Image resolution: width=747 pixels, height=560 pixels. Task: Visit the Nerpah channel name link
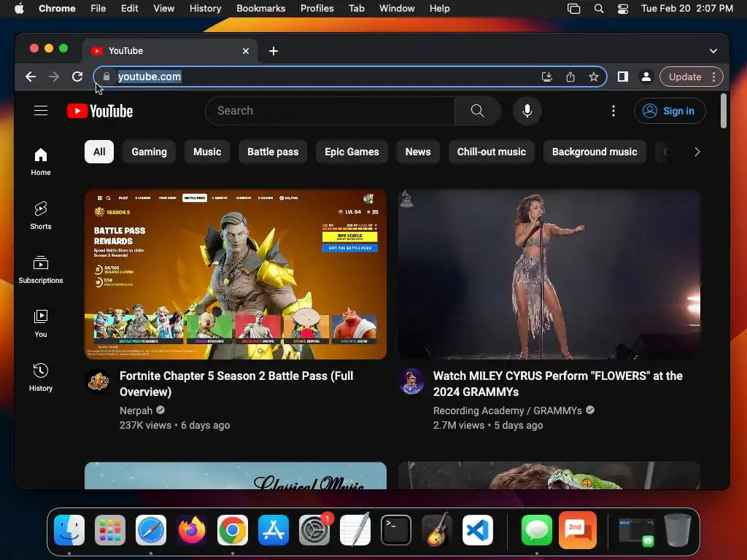[136, 411]
